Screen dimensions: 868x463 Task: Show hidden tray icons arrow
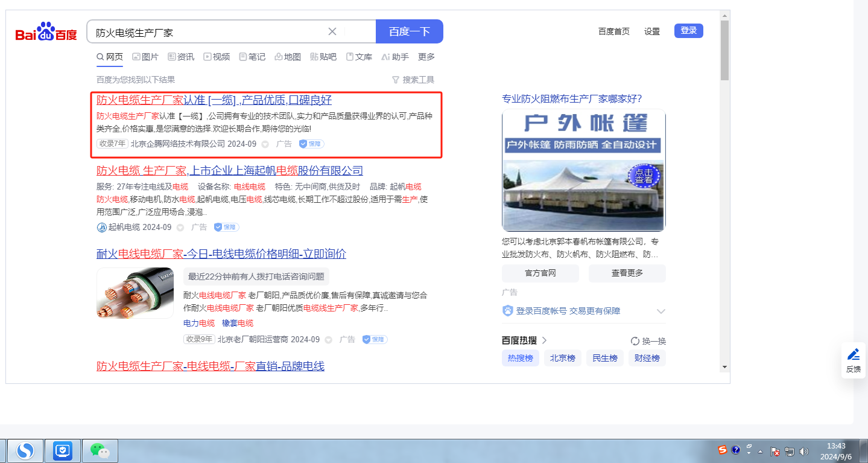[x=761, y=452]
